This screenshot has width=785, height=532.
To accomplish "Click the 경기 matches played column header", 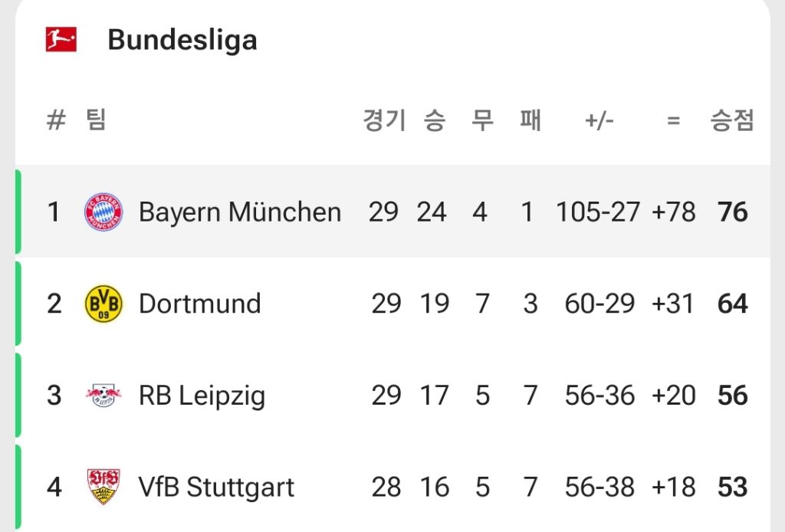I will 384,120.
